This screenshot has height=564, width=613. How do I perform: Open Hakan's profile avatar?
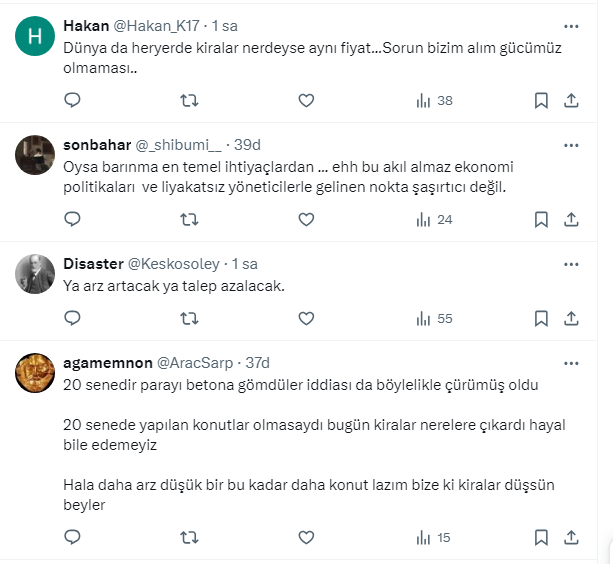(36, 39)
